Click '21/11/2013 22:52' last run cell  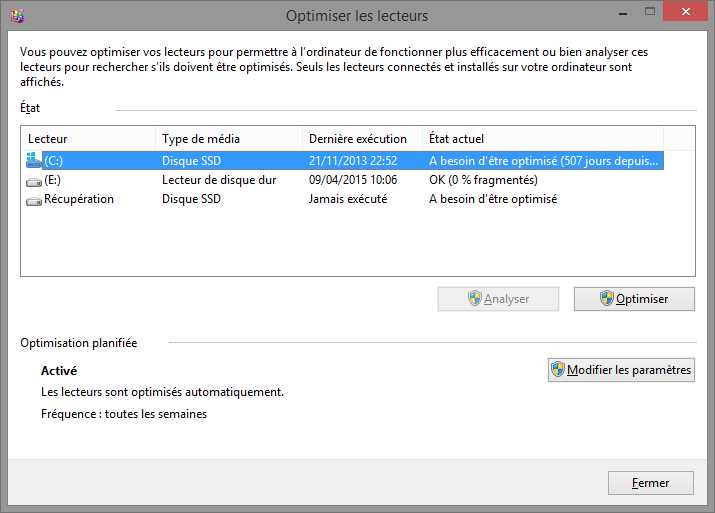point(353,161)
